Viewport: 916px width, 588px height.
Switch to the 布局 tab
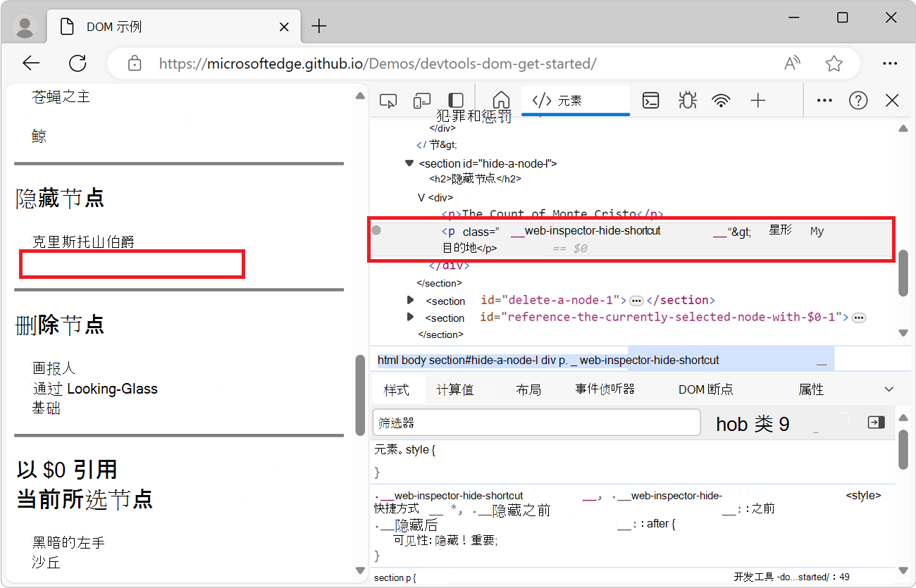[528, 389]
